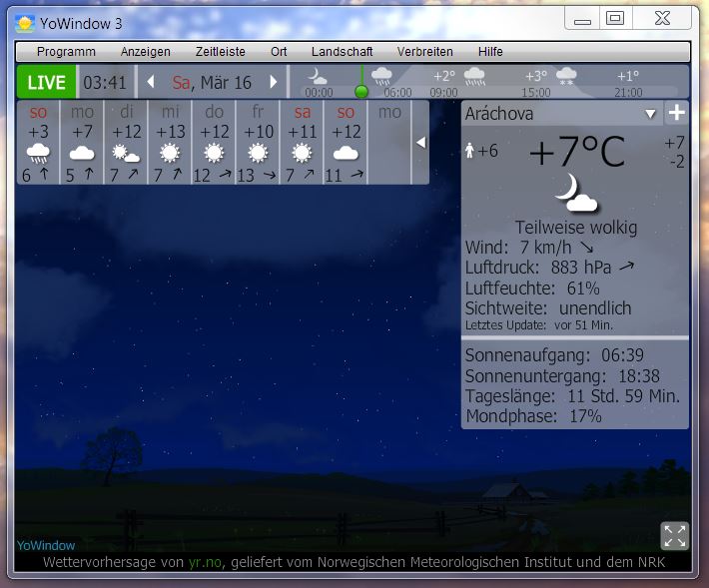Click the YoWindow app icon in title bar

click(25, 20)
